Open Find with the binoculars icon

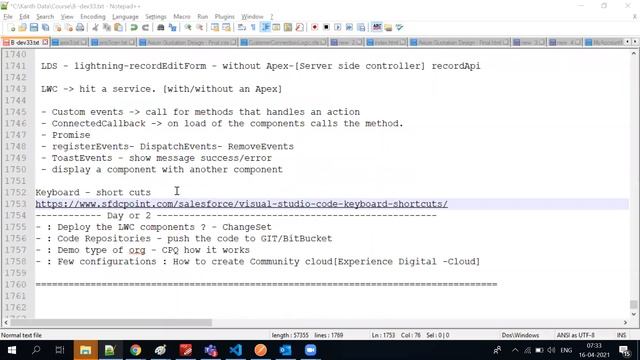point(160,27)
